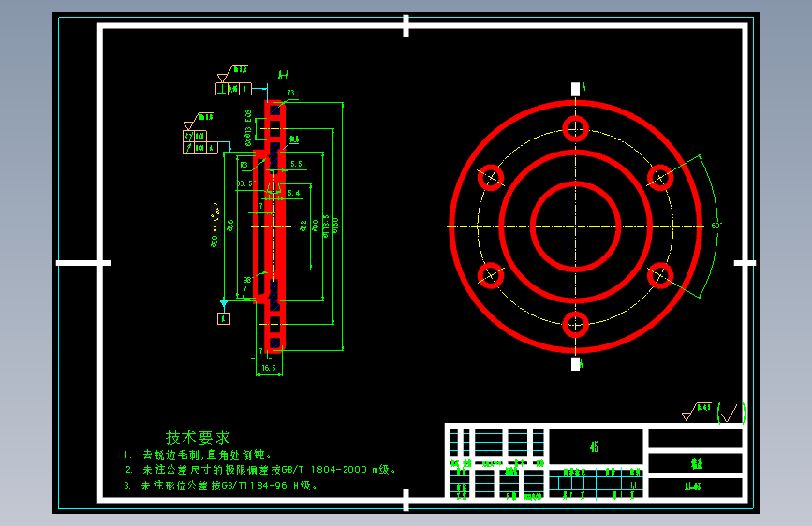Select the lower-left bolt hole
Image resolution: width=812 pixels, height=526 pixels.
[491, 275]
